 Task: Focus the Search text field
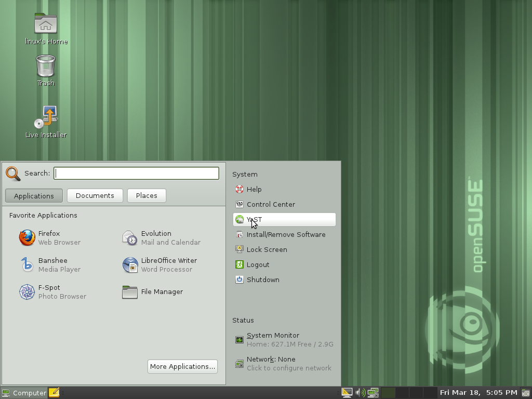tap(136, 174)
